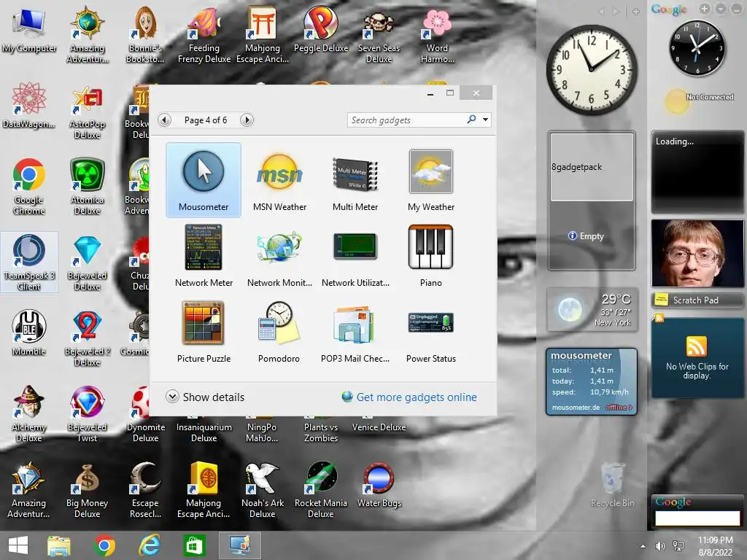Open the network tray icon
The width and height of the screenshot is (747, 560).
[678, 546]
